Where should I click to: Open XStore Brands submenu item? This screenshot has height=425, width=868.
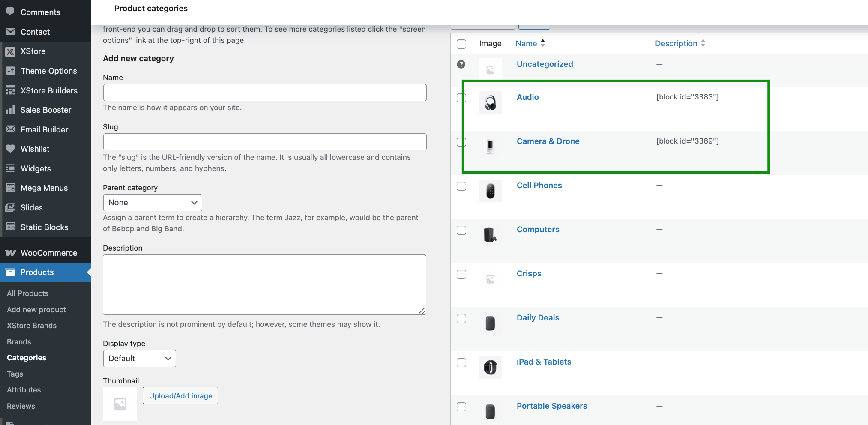tap(32, 326)
